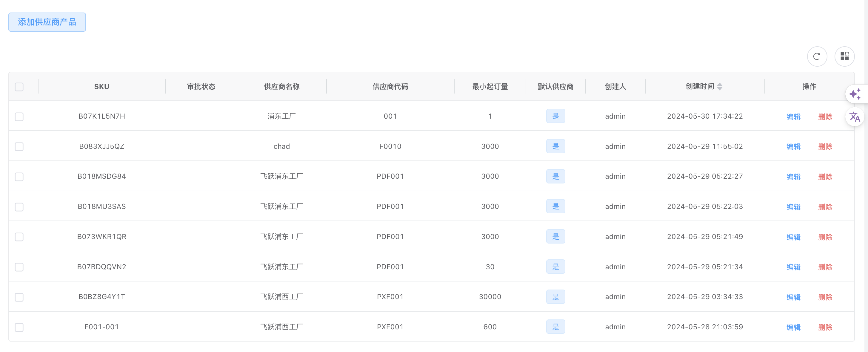Click the AI sparkle assistant icon
Screen dimensions: 868x352
pos(855,94)
